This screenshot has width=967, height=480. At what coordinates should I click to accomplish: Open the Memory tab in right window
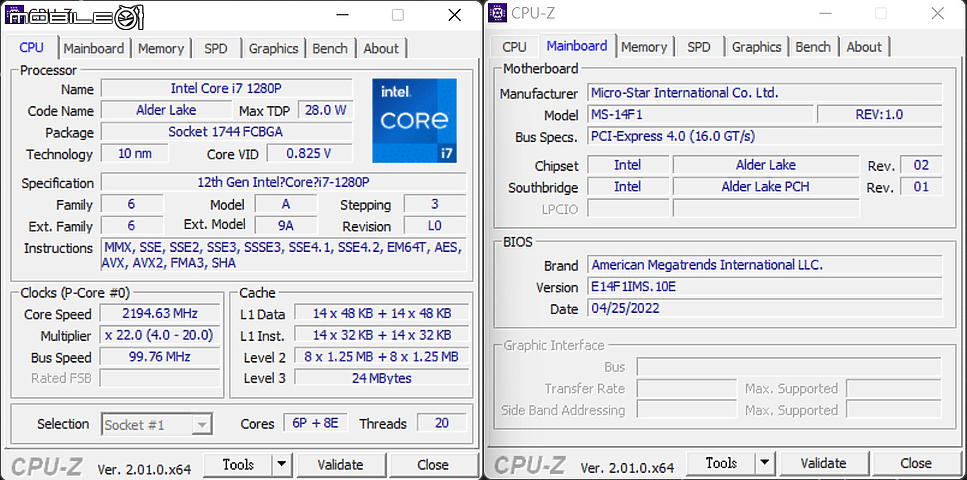[x=644, y=47]
